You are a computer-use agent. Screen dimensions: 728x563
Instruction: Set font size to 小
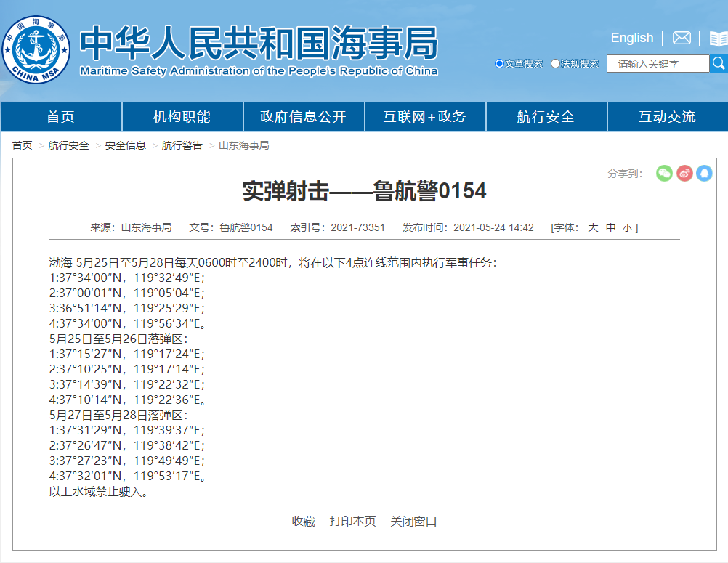click(x=627, y=227)
